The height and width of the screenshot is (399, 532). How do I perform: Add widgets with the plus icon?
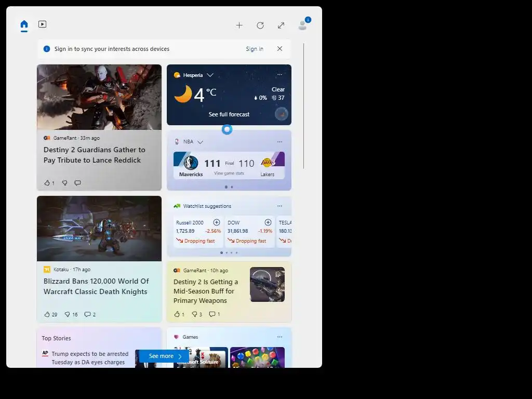[239, 25]
